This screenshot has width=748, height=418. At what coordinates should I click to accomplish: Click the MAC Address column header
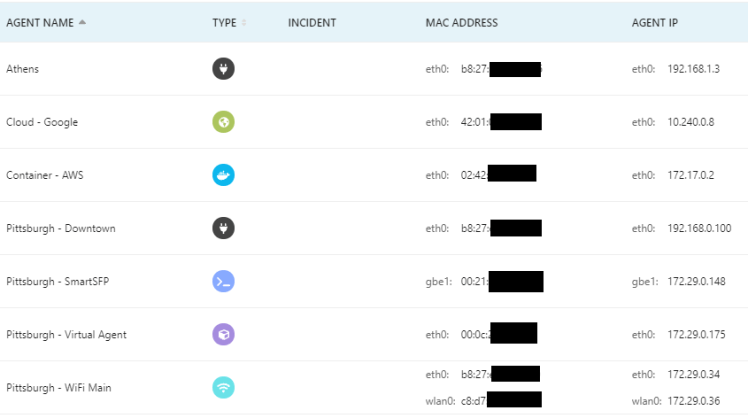click(x=461, y=22)
